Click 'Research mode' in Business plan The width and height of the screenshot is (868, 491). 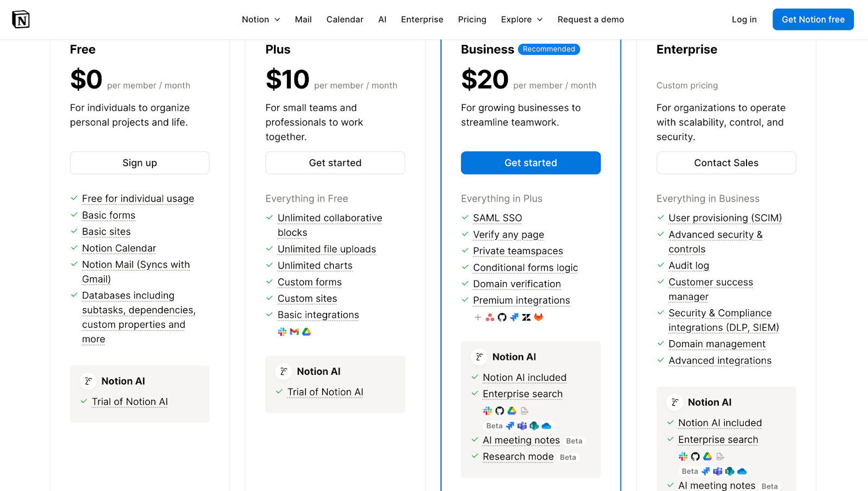click(x=518, y=457)
